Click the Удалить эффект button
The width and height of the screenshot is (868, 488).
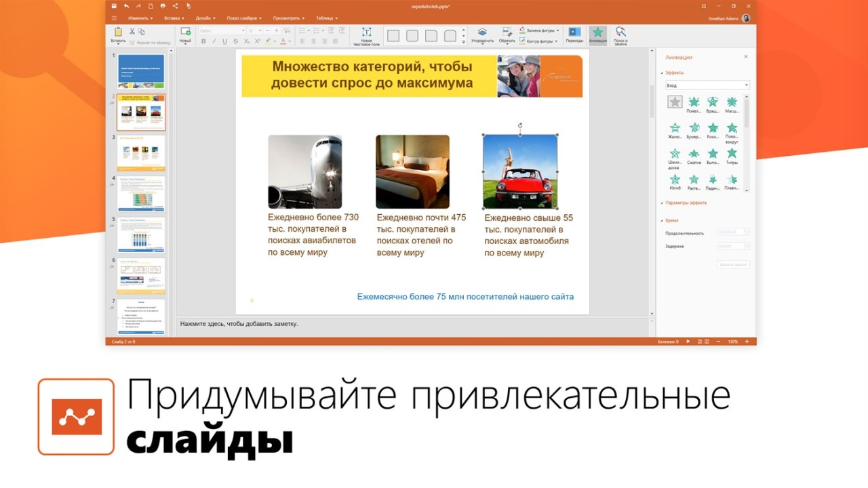[733, 263]
